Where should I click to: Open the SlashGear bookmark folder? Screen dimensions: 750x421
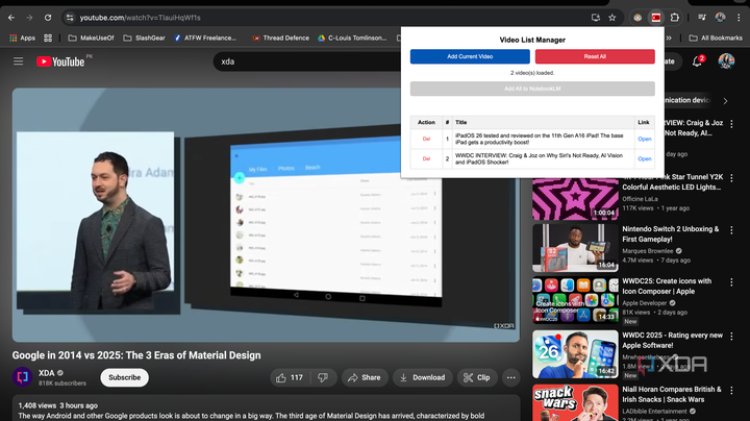coord(144,38)
